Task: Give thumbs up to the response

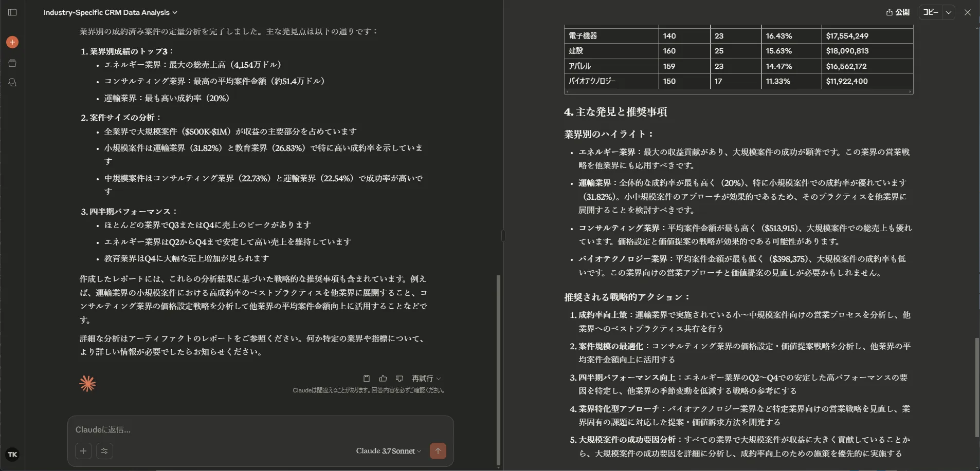Action: coord(383,379)
